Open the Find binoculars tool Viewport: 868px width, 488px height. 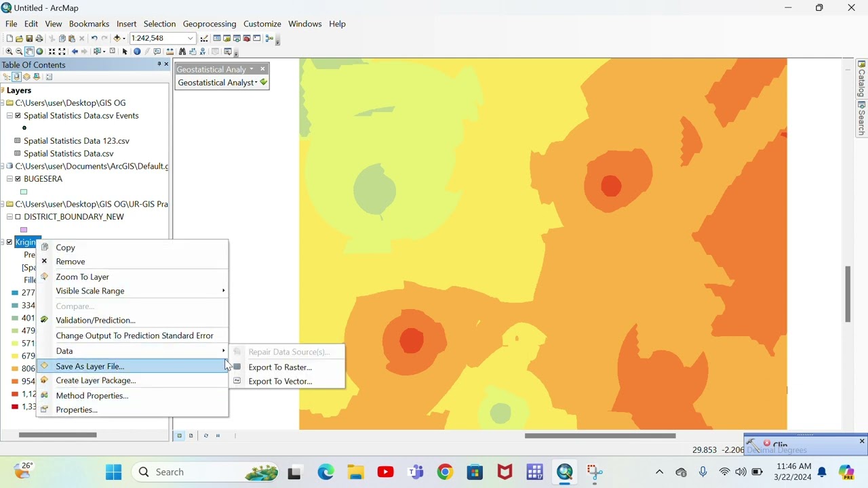point(182,52)
